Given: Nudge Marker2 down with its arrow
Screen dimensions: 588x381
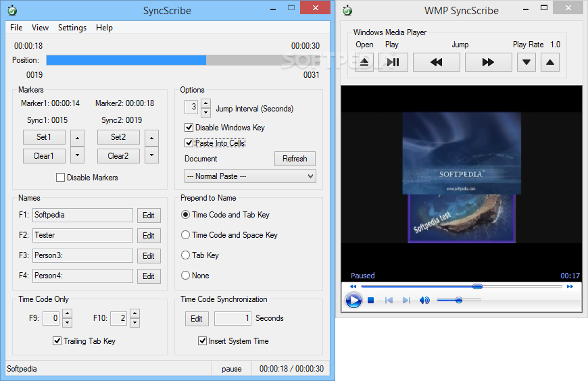Looking at the screenshot, I should 151,155.
